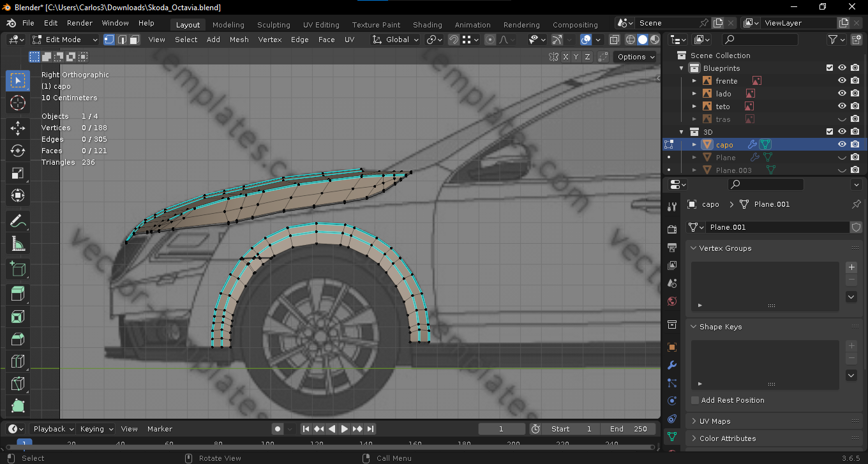This screenshot has width=868, height=464.
Task: Switch to the UV Editing workspace tab
Action: click(x=321, y=25)
